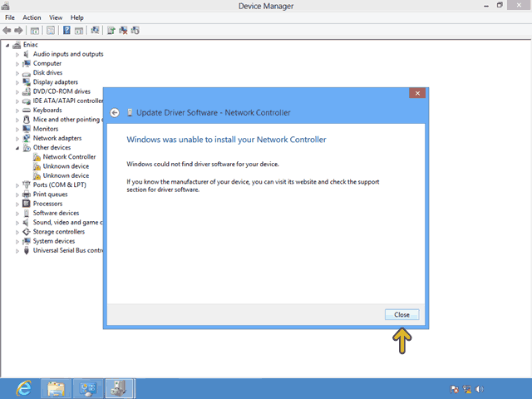Viewport: 532px width, 399px height.
Task: Expand Audio inputs and outputs
Action: (x=17, y=54)
